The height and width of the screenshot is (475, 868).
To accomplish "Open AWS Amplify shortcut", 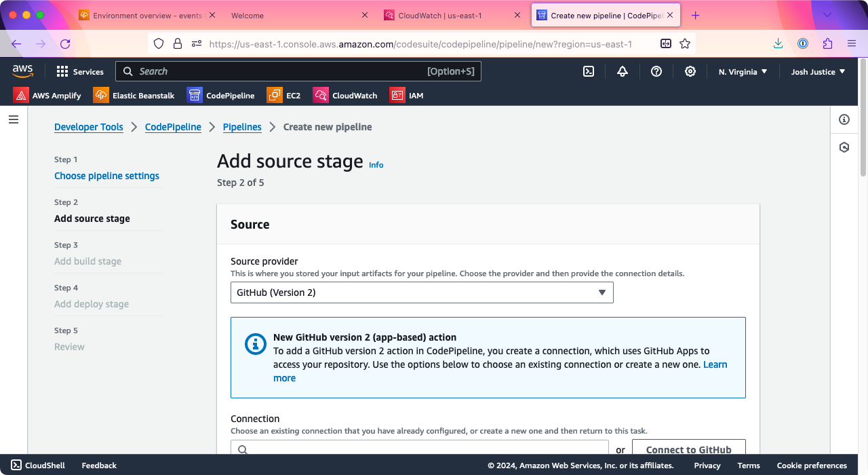I will (47, 95).
